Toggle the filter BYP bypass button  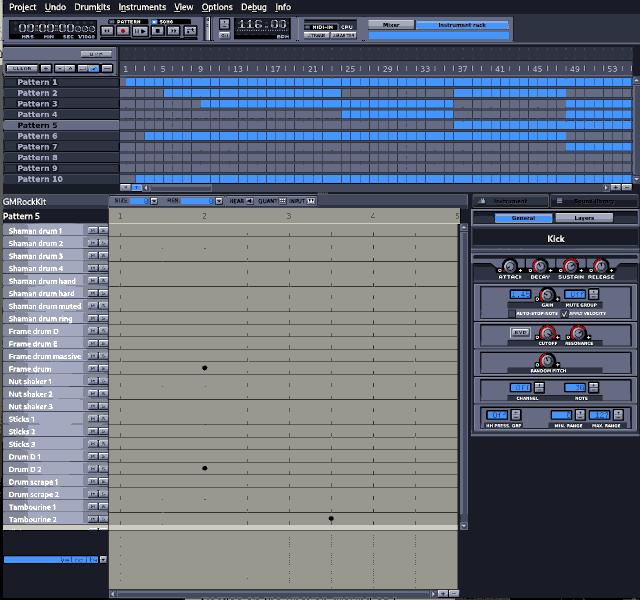point(520,333)
